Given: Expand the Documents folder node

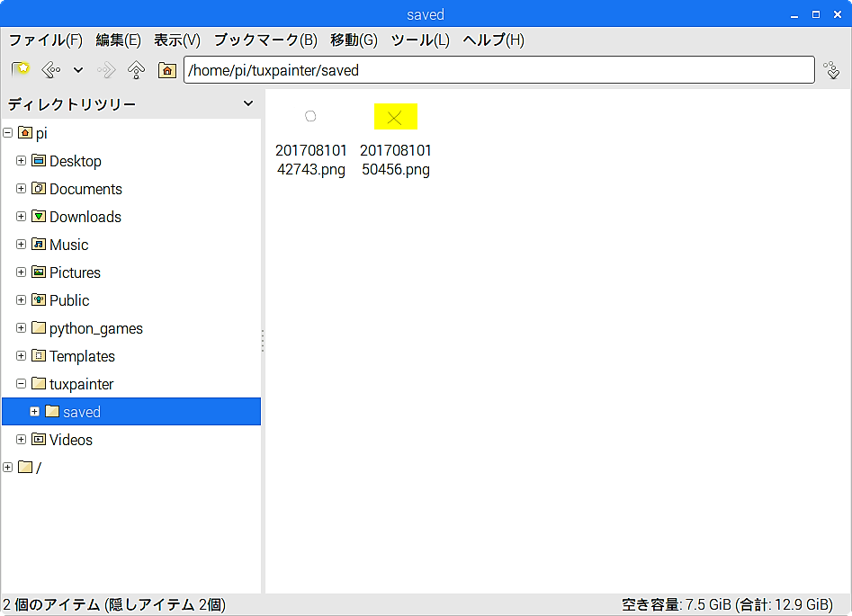Looking at the screenshot, I should 21,189.
